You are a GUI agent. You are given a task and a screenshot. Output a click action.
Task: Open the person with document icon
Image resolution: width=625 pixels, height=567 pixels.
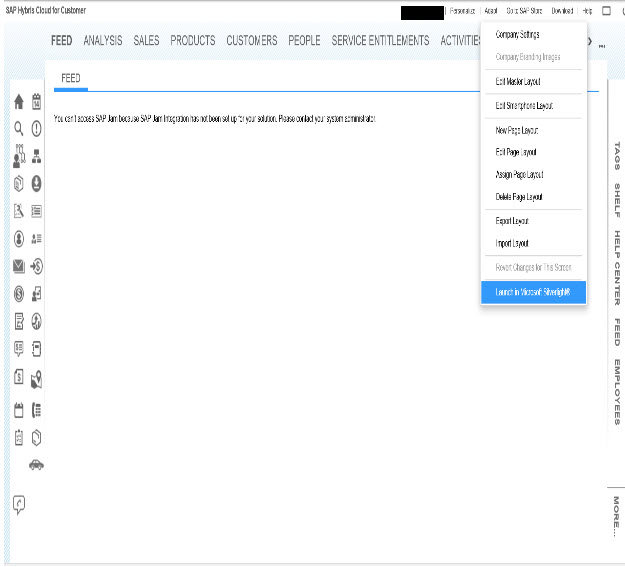tap(36, 294)
